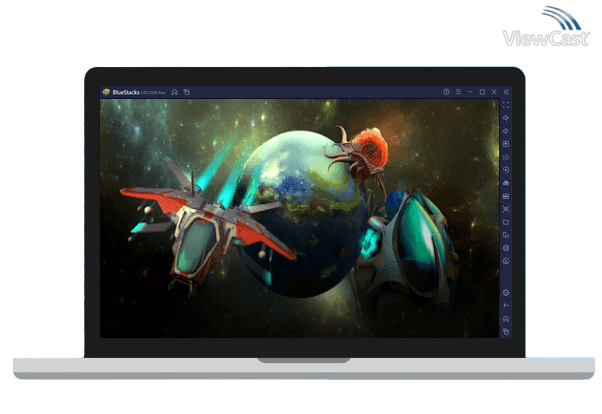Open the multi-window icon in the title bar

[x=186, y=92]
